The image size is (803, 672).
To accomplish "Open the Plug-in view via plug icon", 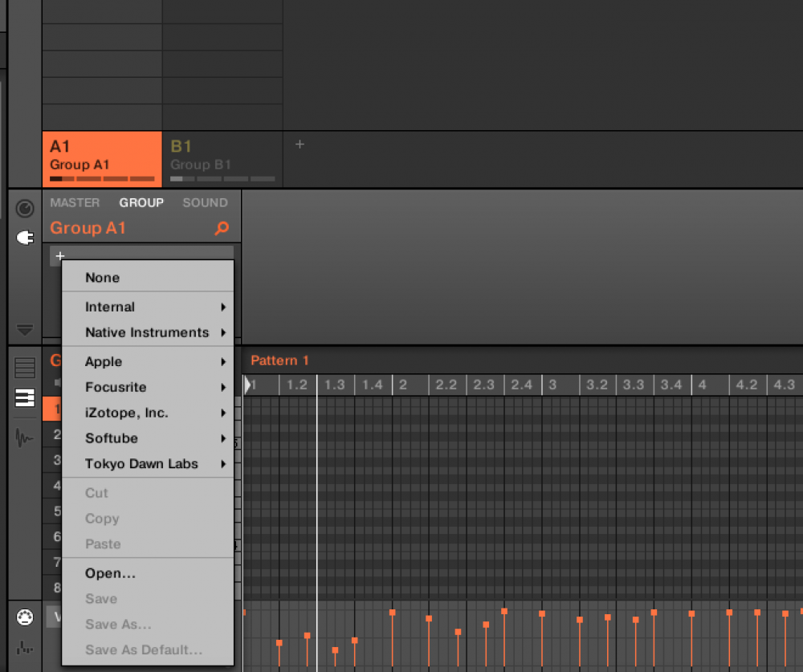I will 25,238.
